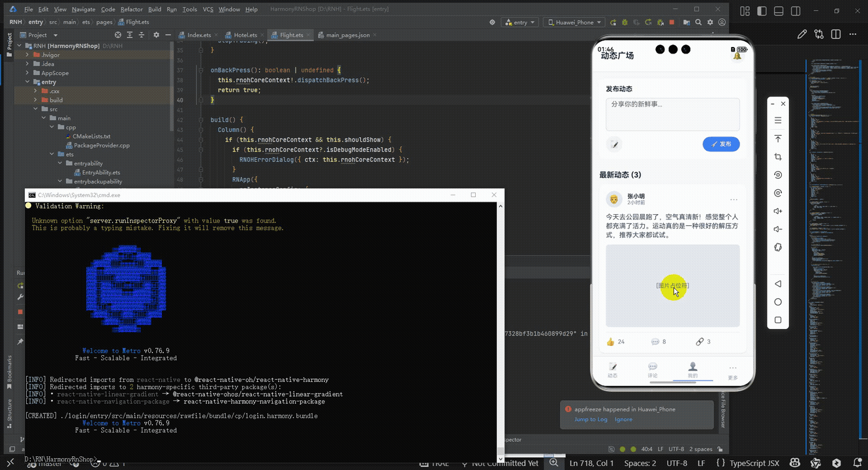Screen dimensions: 868x470
Task: Click the blue 发布 publish button
Action: [721, 144]
